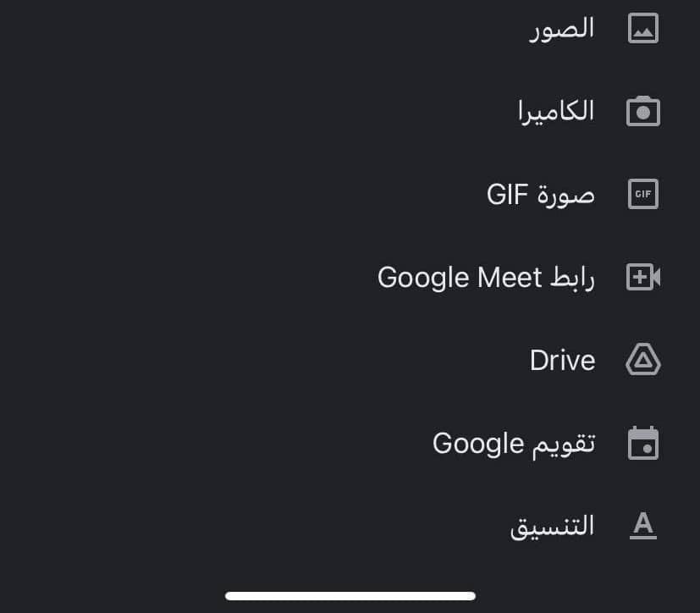Tap the Google Calendar icon

642,443
